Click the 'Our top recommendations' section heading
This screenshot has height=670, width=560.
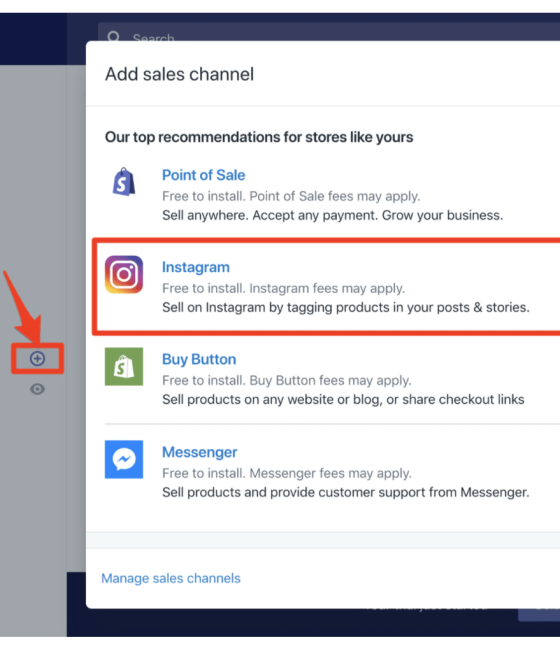click(259, 137)
